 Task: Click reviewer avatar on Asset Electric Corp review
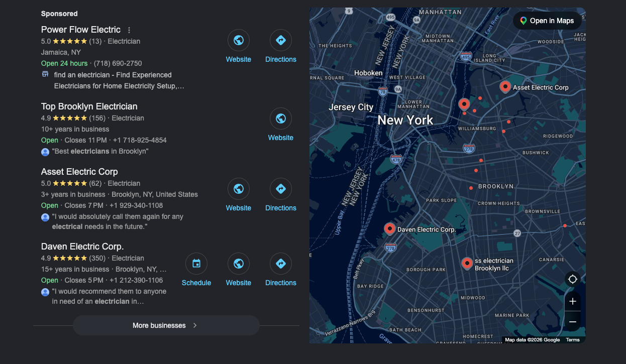(45, 217)
